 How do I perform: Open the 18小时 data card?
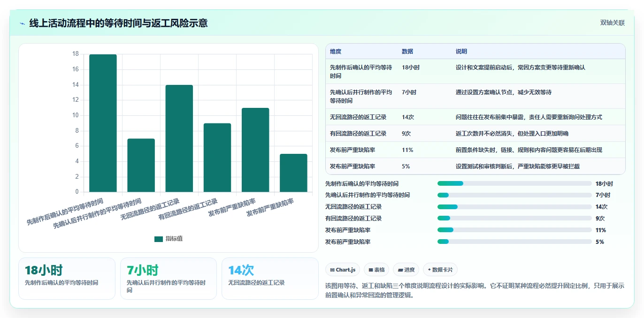pos(67,279)
